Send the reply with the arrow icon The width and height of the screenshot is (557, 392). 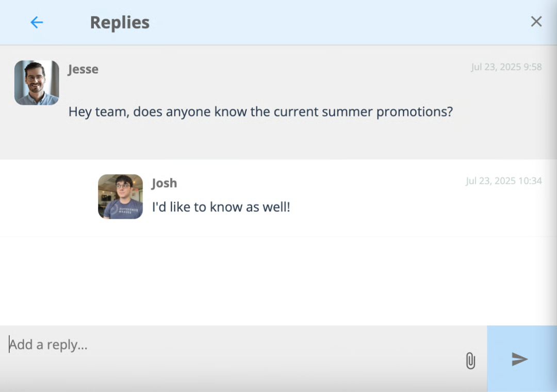point(519,359)
